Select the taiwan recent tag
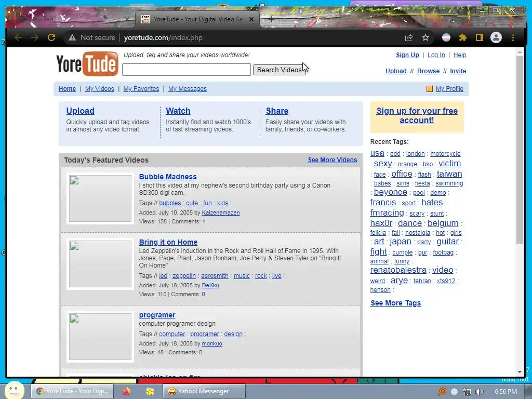This screenshot has height=399, width=532. [449, 174]
